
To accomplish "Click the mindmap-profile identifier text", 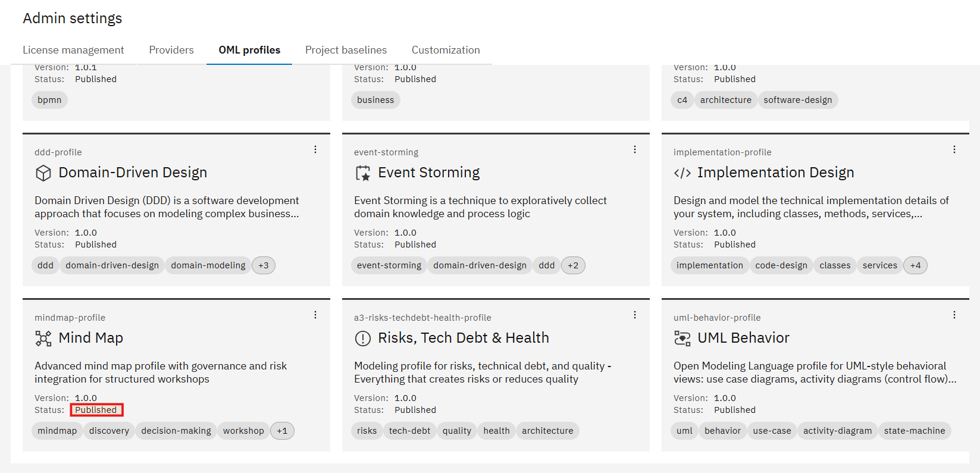I will [x=70, y=318].
